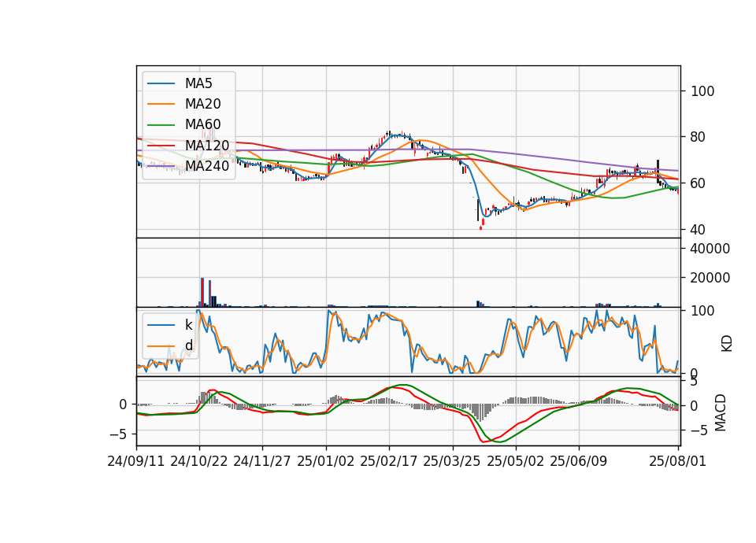
Task: Click the 24/09/11 date axis label
Action: (x=136, y=461)
